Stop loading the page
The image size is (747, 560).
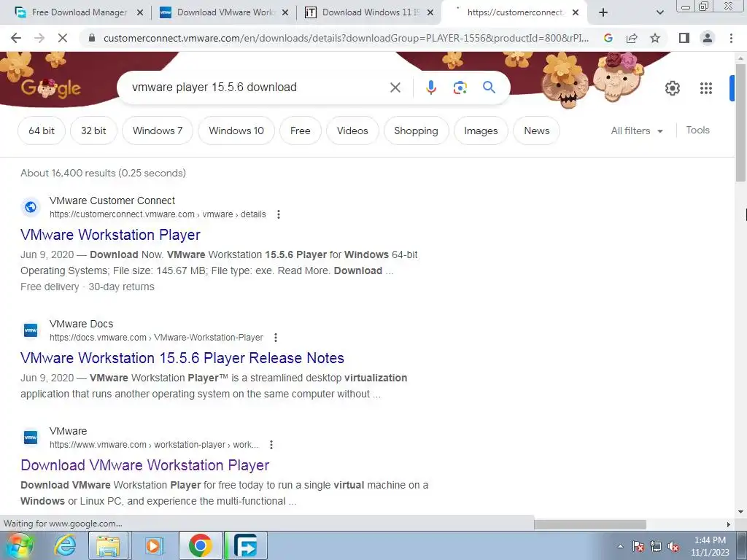[x=63, y=38]
